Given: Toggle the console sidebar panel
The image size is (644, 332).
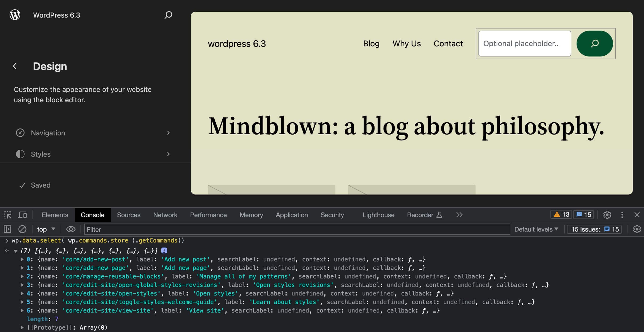Looking at the screenshot, I should 7,229.
